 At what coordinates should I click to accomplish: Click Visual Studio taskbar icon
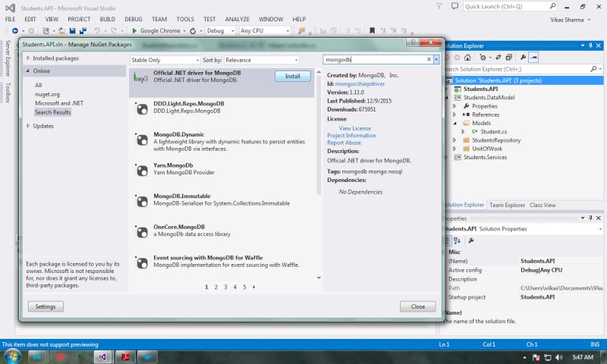click(102, 356)
